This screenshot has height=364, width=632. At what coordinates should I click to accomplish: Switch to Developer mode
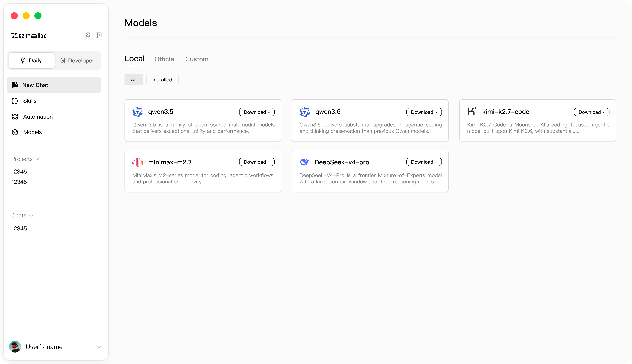click(77, 60)
